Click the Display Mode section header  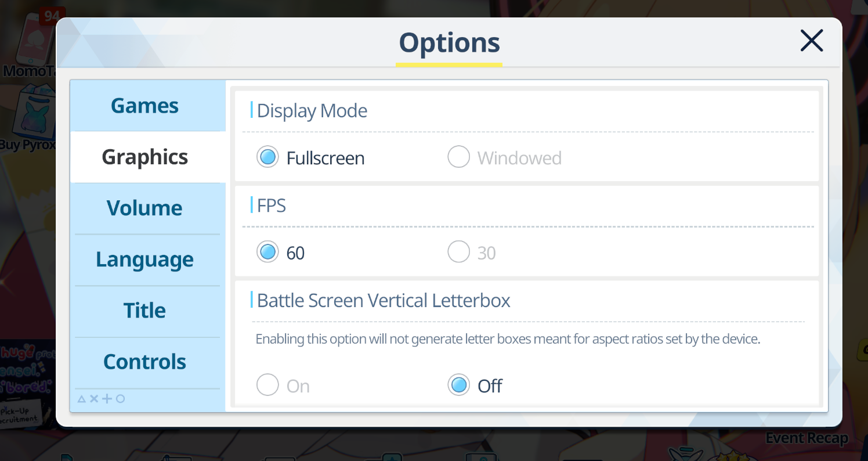coord(312,110)
